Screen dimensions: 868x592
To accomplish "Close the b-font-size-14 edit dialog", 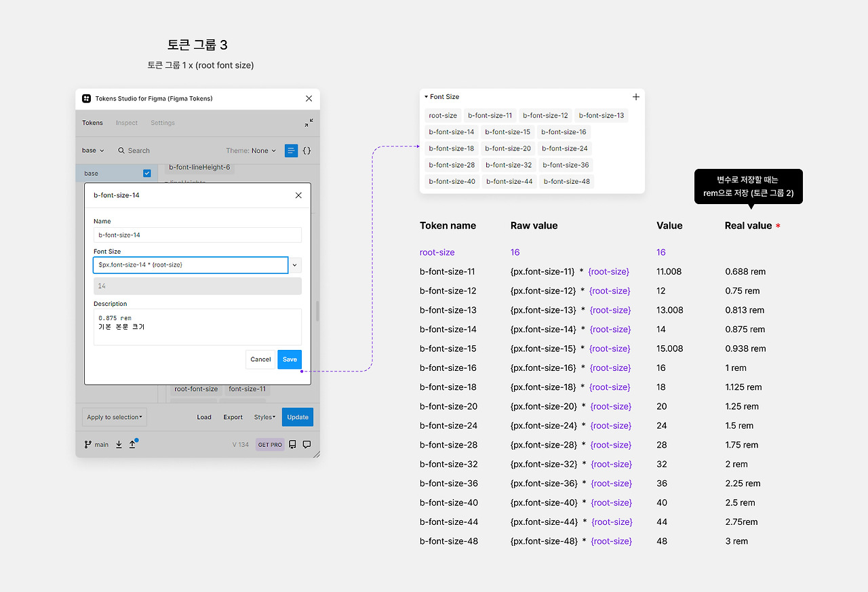I will click(x=298, y=195).
